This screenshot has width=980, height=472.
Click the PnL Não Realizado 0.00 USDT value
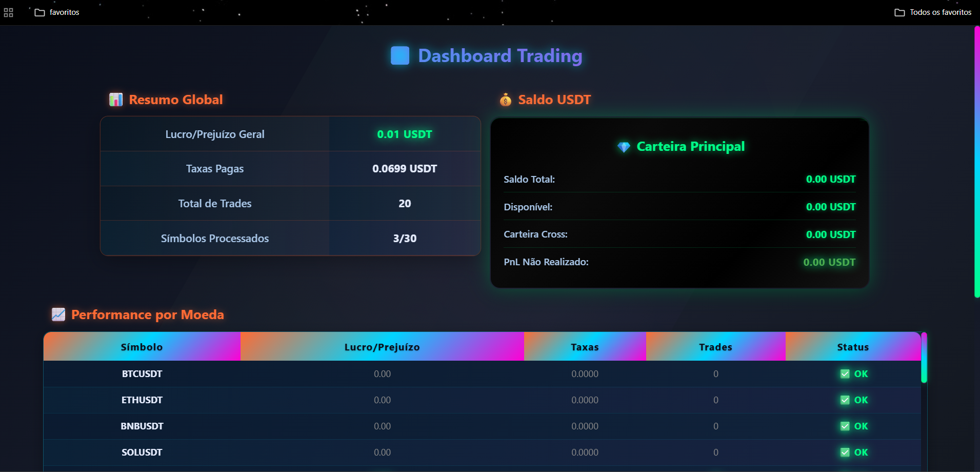829,263
